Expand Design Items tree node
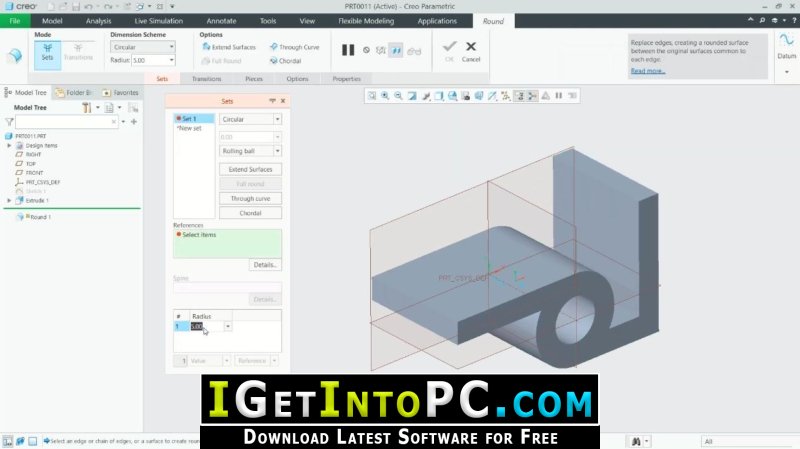 click(9, 146)
